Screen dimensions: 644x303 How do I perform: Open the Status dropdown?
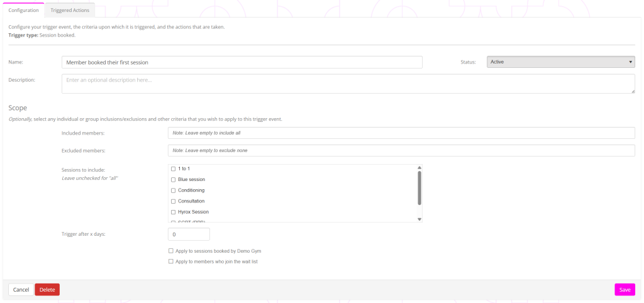tap(560, 62)
